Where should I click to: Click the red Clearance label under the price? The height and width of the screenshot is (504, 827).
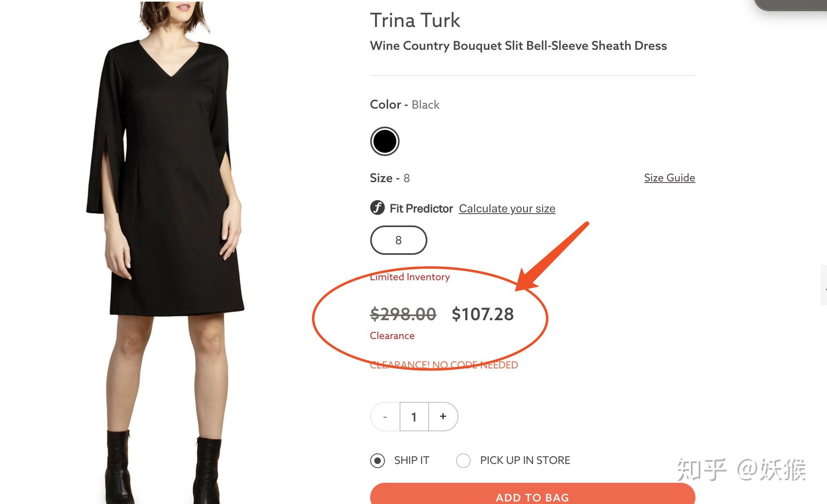(x=392, y=336)
